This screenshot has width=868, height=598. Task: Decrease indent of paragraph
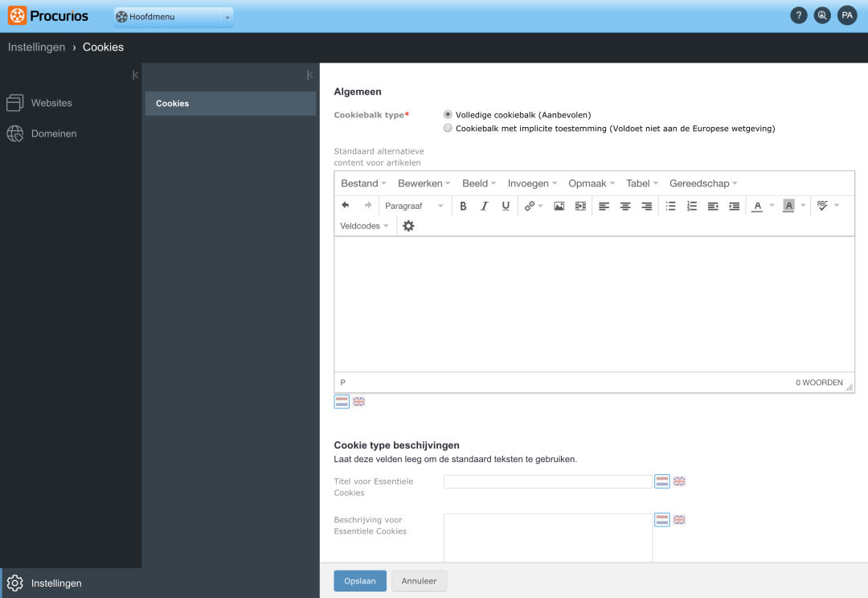713,206
